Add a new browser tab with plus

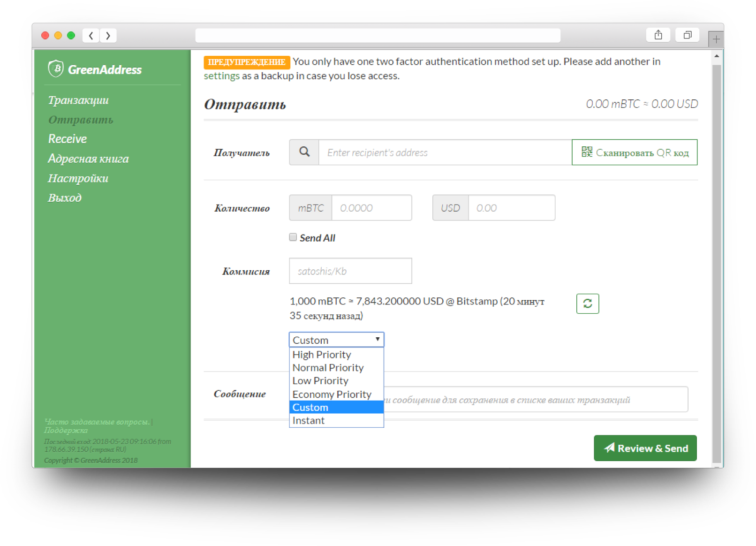[x=716, y=39]
